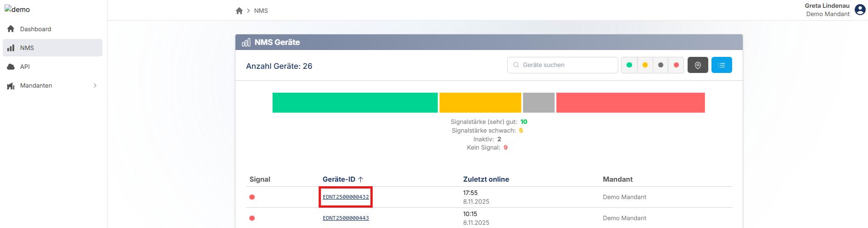
Task: Open the user profile avatar icon
Action: [x=860, y=10]
